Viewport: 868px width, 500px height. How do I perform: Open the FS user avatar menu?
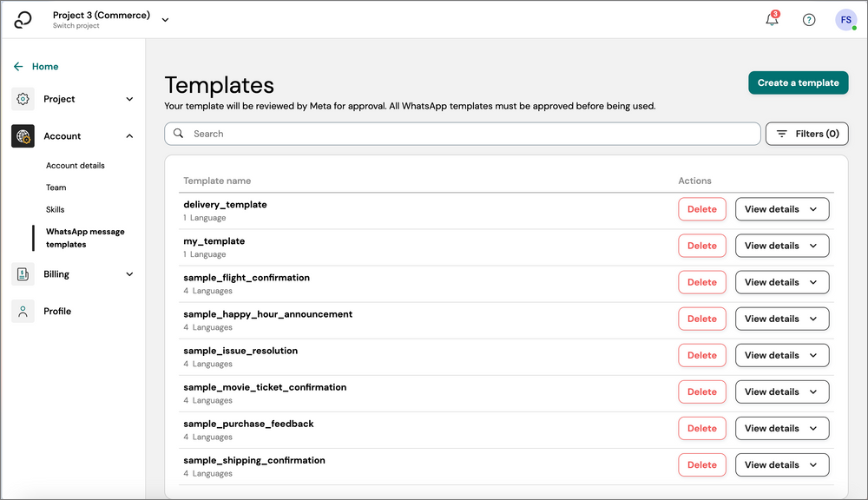[x=845, y=20]
